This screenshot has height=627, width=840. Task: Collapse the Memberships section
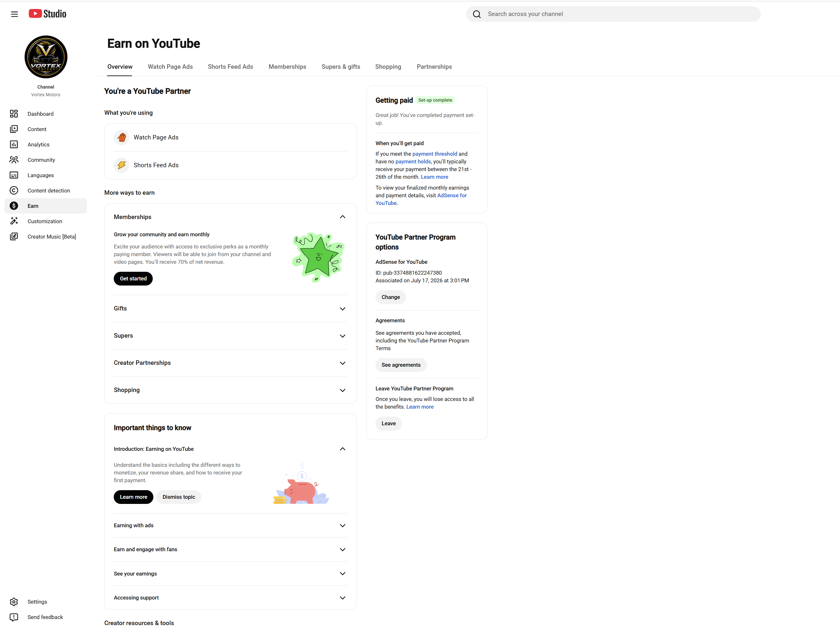343,217
